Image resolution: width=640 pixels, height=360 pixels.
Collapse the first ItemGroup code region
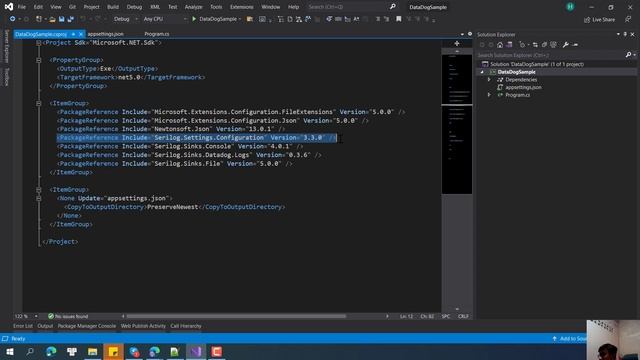(x=38, y=103)
